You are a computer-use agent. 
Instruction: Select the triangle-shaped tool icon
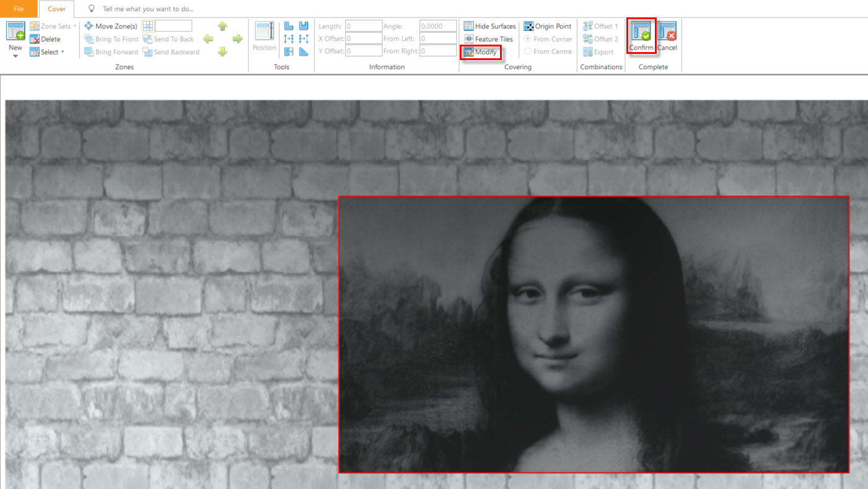[304, 52]
